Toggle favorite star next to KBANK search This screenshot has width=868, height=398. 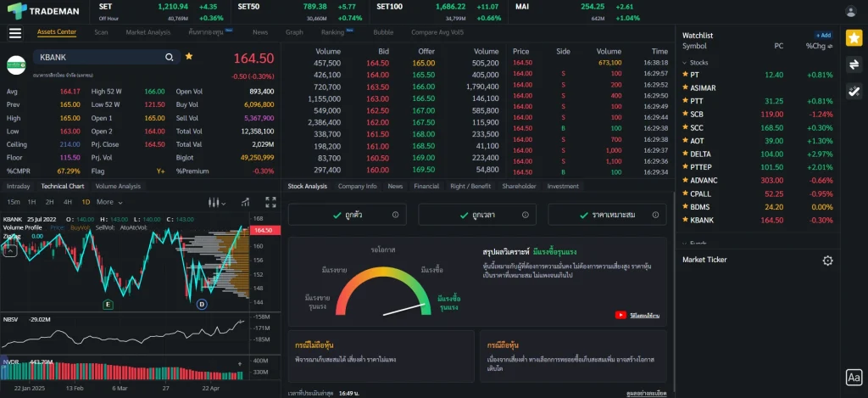click(x=189, y=57)
